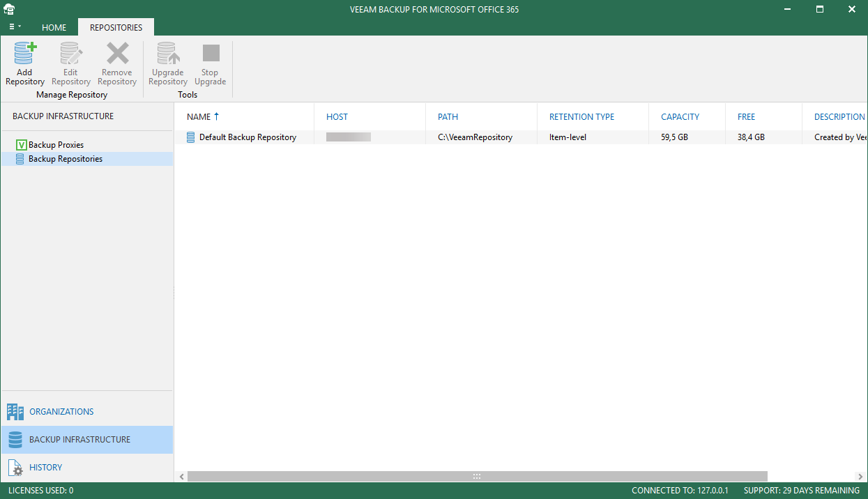Click the Organizations buildings icon
This screenshot has width=868, height=499.
pyautogui.click(x=15, y=412)
